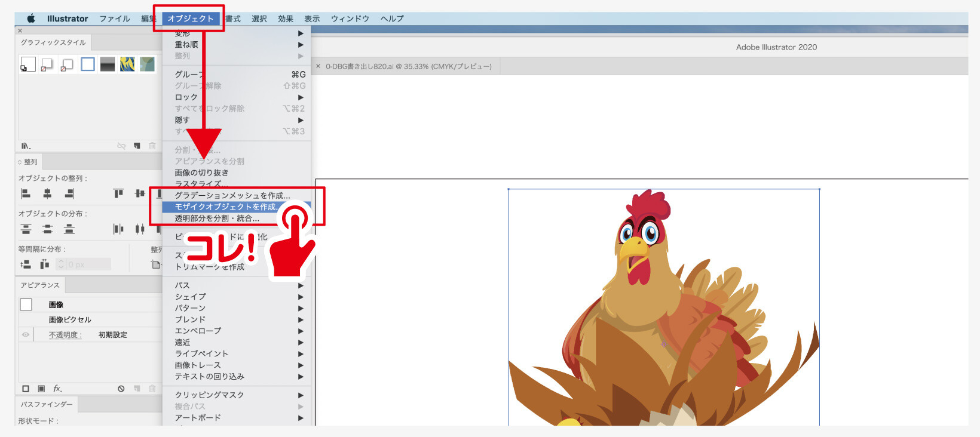Screen dimensions: 980x437
Task: Apply the teal green graphic style thumbnail
Action: click(147, 64)
